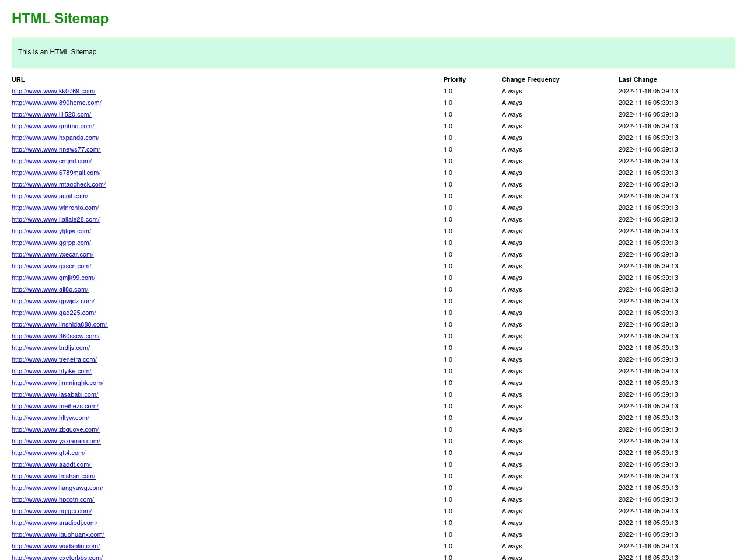Screen dimensions: 747x560
Task: Open the 6789mall.com link
Action: (57, 173)
